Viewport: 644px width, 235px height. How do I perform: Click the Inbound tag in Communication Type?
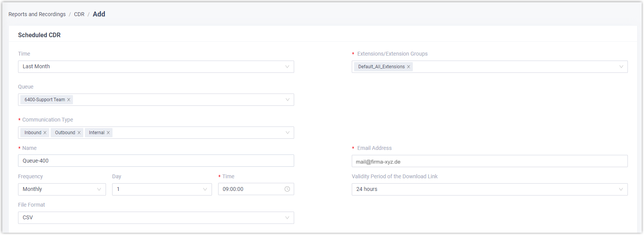(33, 133)
